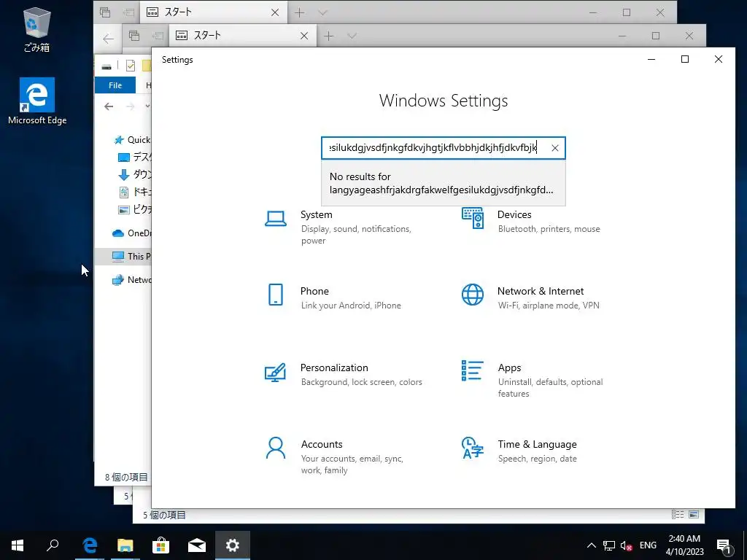Image resolution: width=747 pixels, height=560 pixels.
Task: Open the clock and date flyout
Action: point(684,545)
